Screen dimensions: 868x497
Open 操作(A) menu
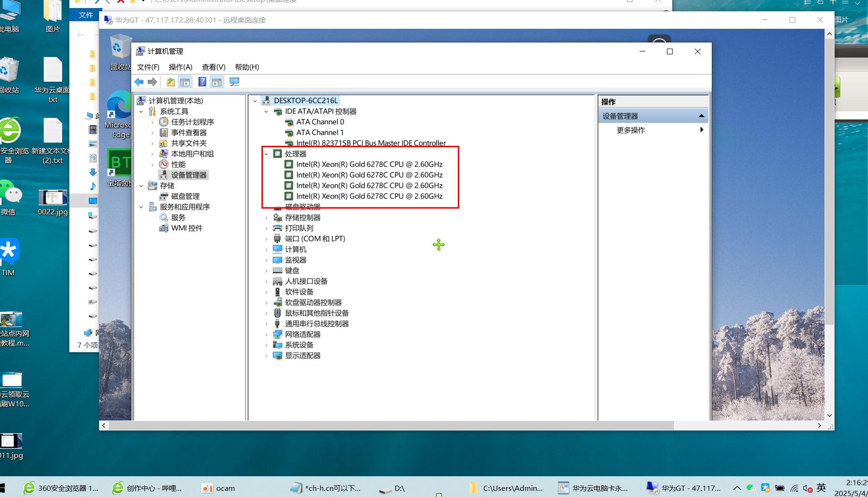[x=180, y=67]
